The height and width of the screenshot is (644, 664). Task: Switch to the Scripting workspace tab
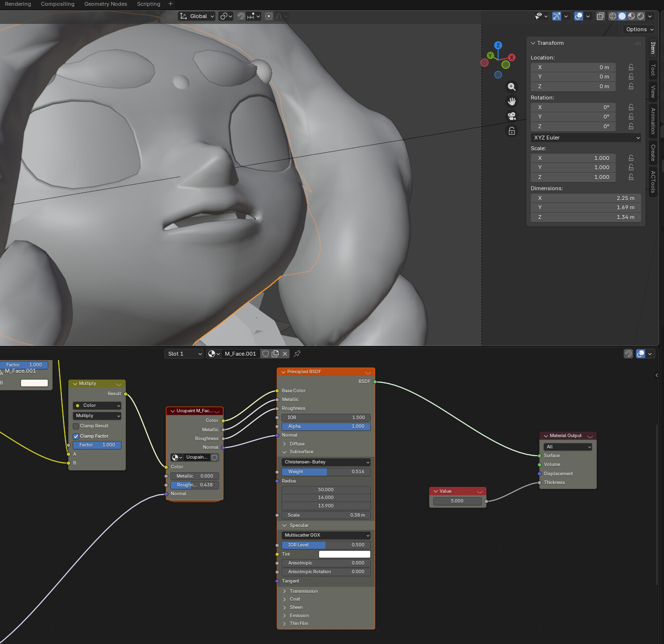[149, 4]
